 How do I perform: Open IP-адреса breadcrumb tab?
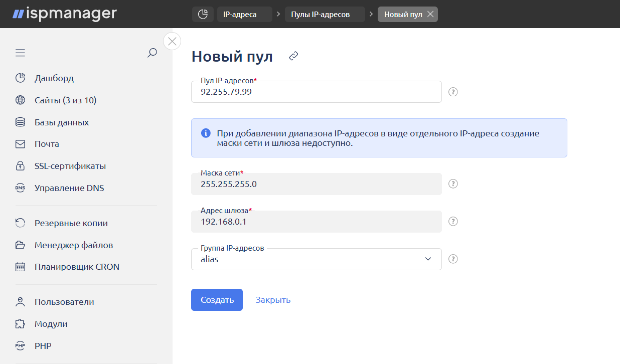coord(244,15)
